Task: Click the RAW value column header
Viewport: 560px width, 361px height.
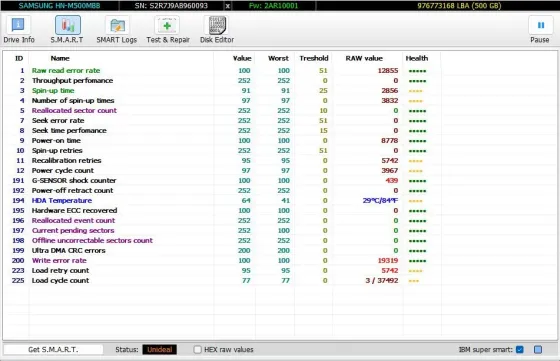Action: tap(364, 58)
